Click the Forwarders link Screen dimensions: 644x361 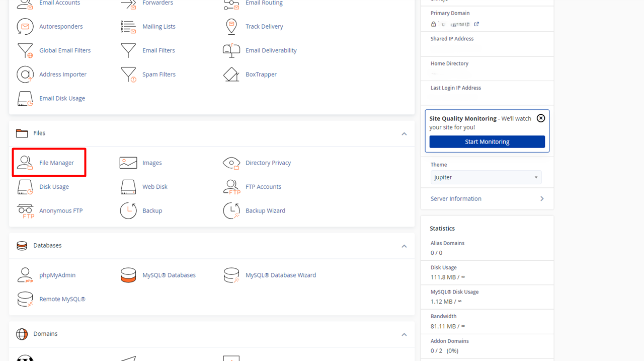point(157,3)
